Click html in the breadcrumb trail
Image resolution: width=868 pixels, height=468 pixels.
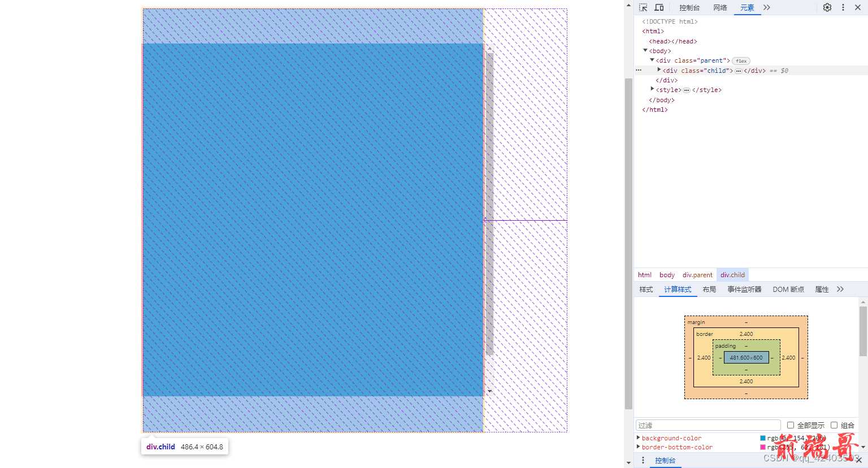click(x=645, y=275)
